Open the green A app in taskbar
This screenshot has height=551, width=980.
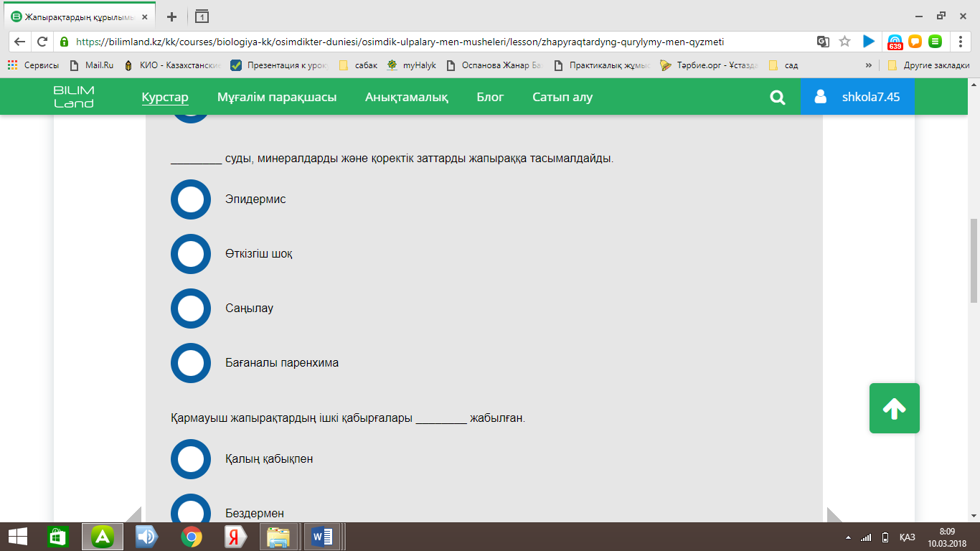(102, 537)
